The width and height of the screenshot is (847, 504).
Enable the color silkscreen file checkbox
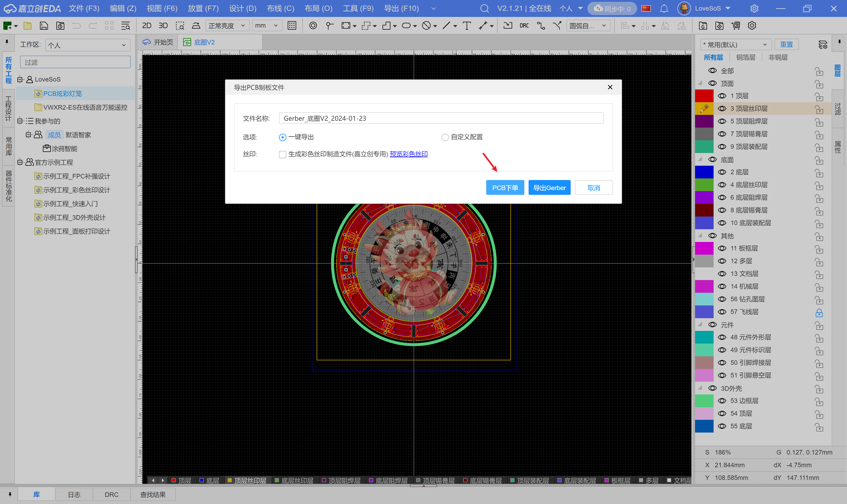[x=282, y=155]
